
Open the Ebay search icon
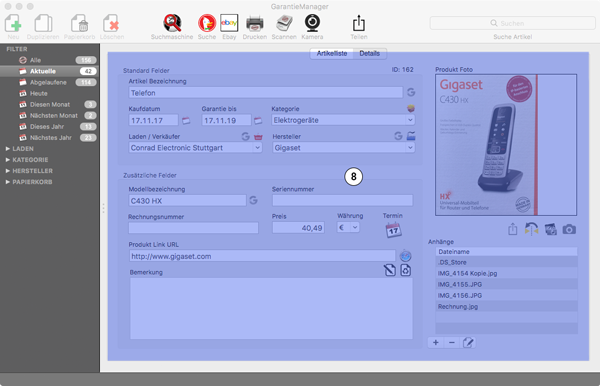pos(229,23)
